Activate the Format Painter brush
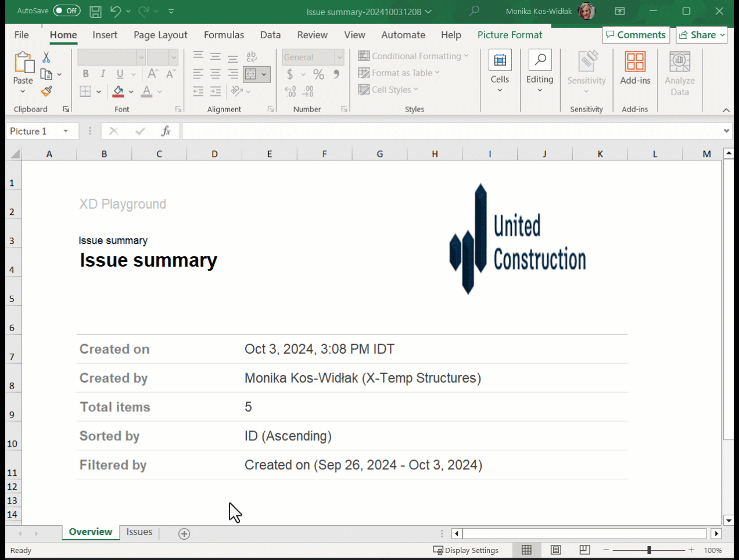The image size is (739, 560). click(46, 91)
